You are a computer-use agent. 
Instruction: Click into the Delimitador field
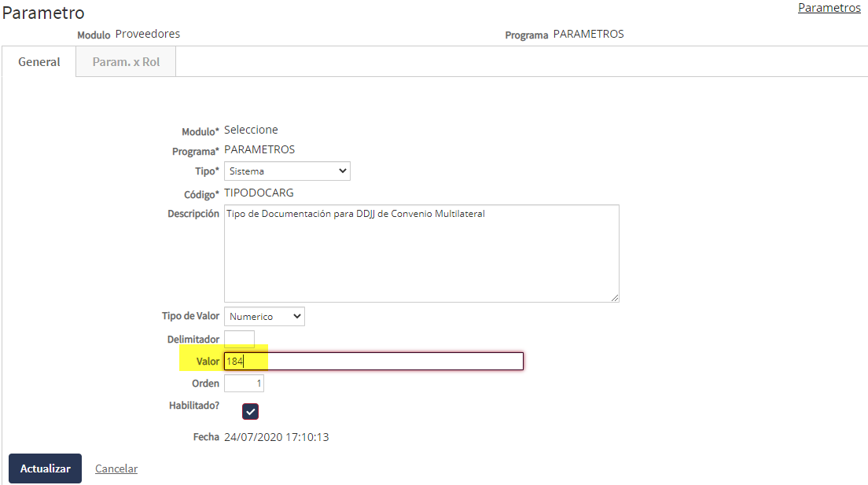pyautogui.click(x=239, y=339)
